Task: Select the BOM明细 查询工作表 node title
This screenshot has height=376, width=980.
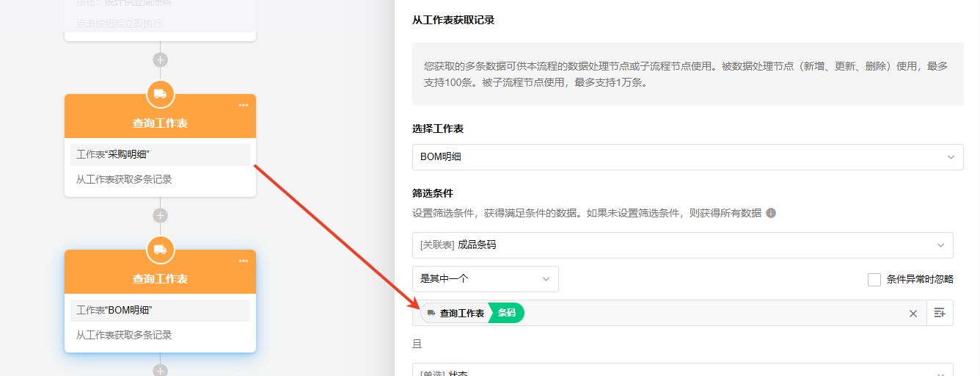Action: 160,279
